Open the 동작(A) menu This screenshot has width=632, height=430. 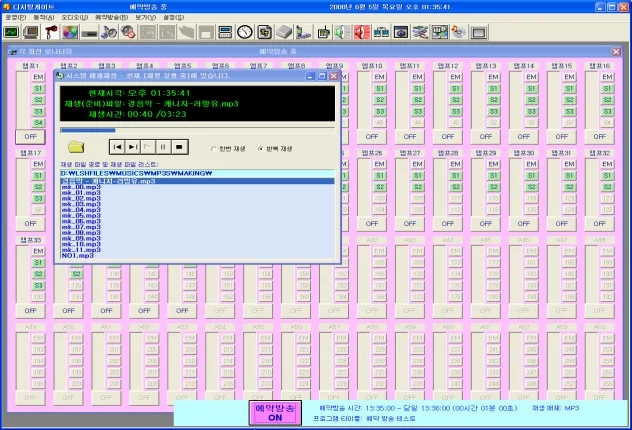44,17
